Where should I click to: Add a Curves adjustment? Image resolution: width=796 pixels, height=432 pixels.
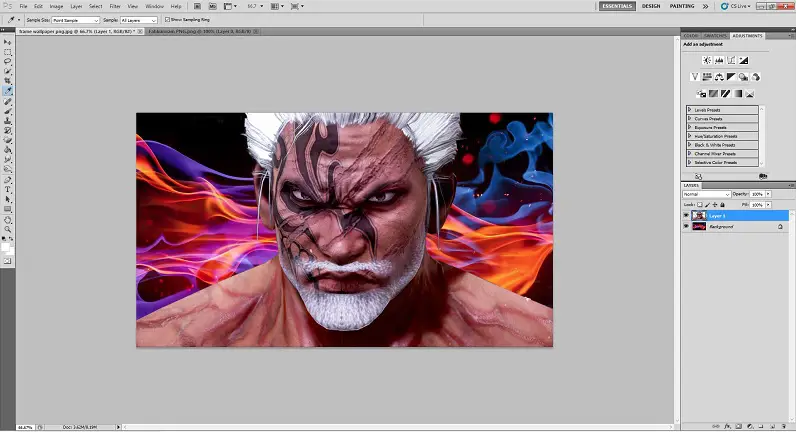point(731,60)
